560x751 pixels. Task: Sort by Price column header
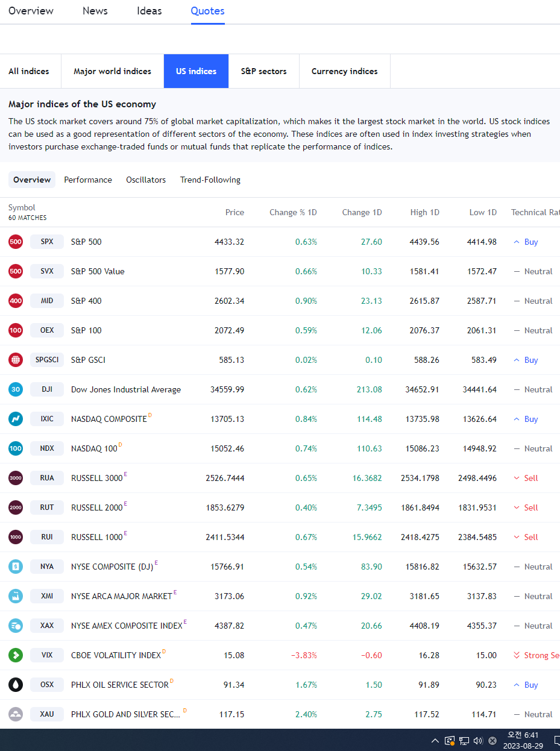click(234, 212)
